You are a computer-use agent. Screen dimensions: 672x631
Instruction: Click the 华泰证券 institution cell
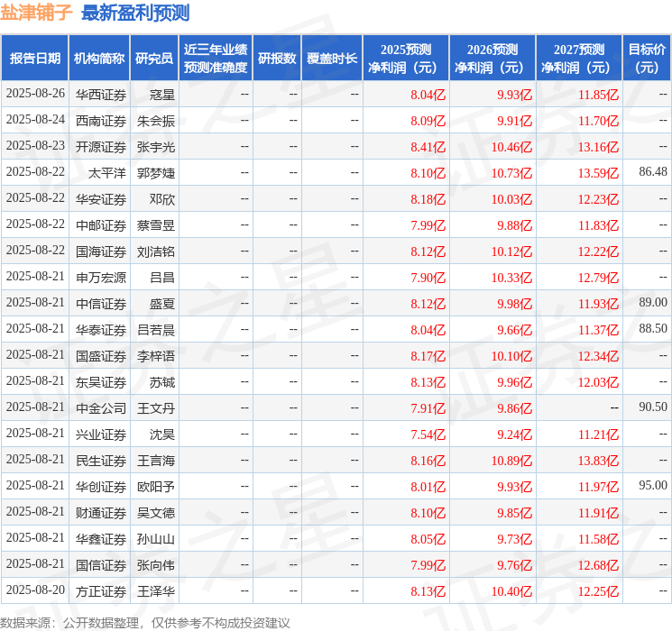click(x=101, y=330)
